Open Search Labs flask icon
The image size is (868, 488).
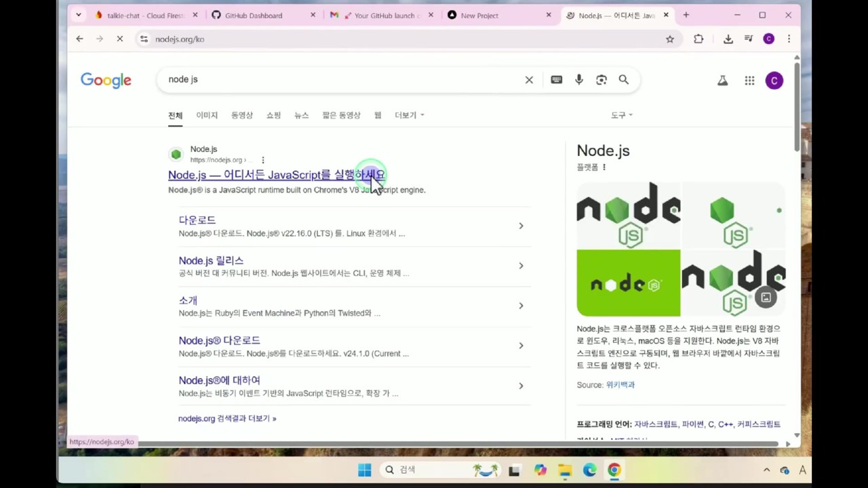click(723, 81)
